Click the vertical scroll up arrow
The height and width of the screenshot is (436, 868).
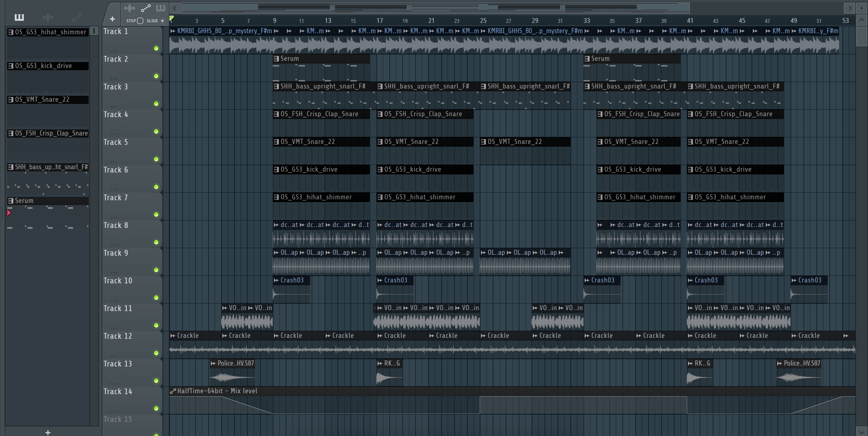(x=861, y=20)
